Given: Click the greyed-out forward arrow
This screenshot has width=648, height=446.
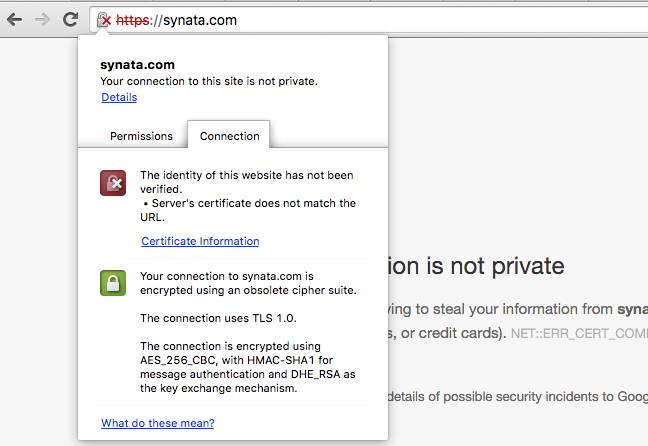Looking at the screenshot, I should point(42,19).
